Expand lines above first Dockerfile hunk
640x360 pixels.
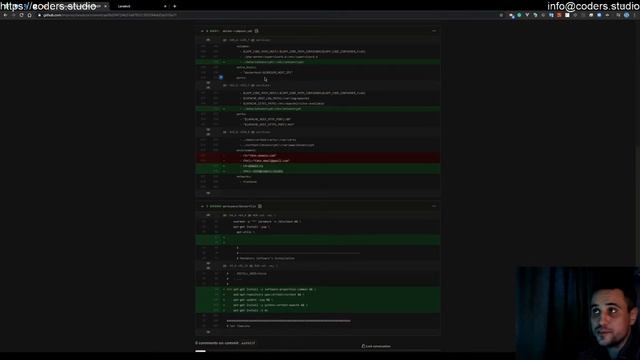(x=208, y=215)
